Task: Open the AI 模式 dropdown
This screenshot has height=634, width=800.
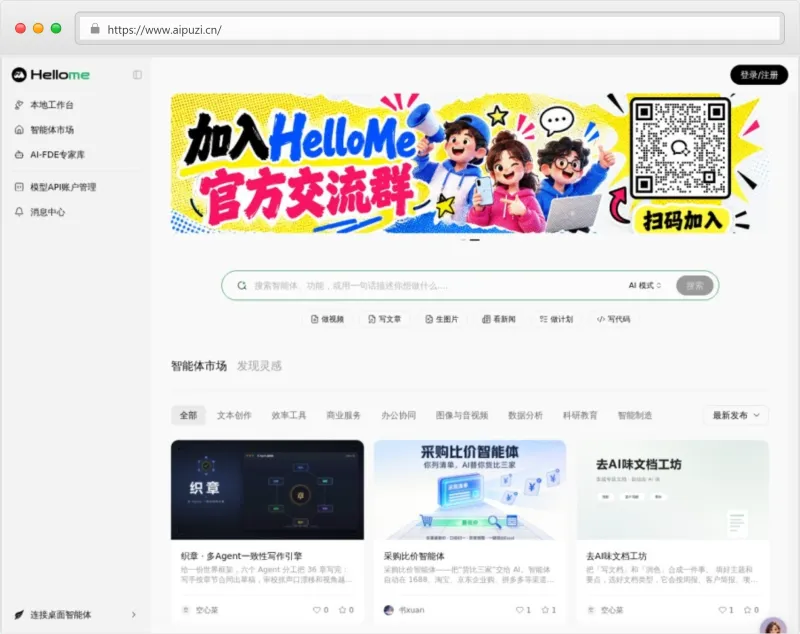Action: click(645, 286)
